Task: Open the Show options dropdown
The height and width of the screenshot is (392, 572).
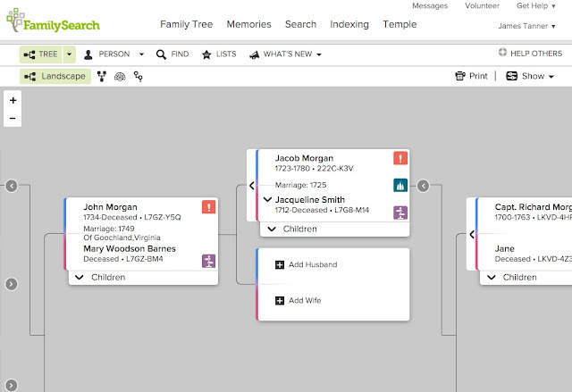Action: 526,76
